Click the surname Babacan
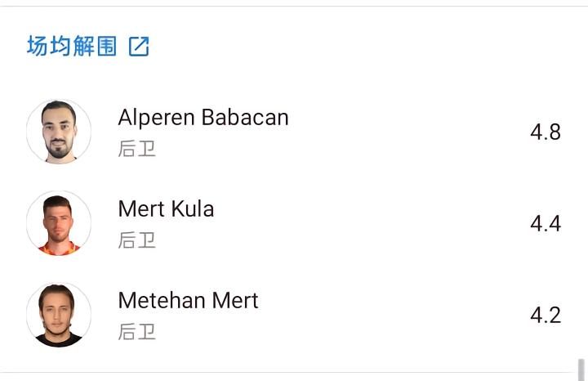This screenshot has height=381, width=588. pos(245,118)
